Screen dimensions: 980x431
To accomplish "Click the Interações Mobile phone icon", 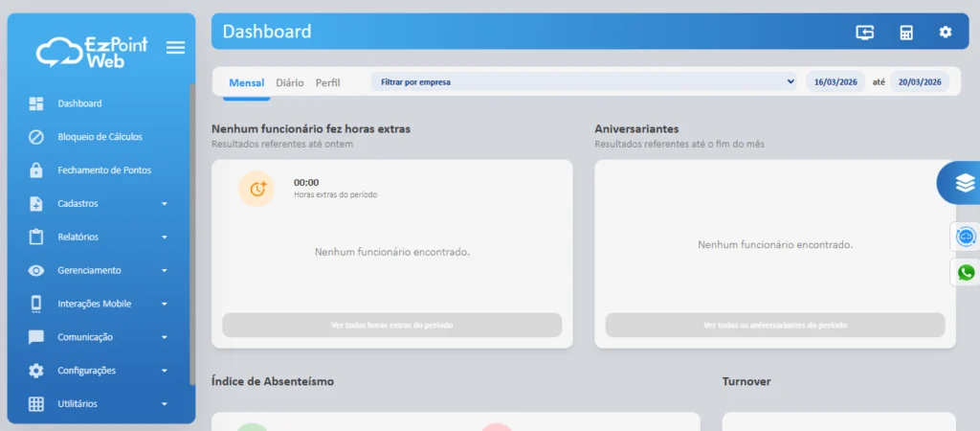I will [36, 304].
